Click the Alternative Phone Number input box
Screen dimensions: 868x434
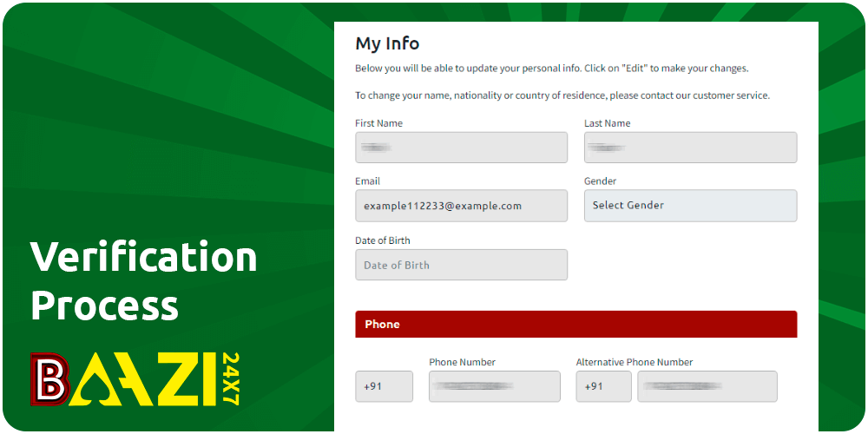coord(707,386)
